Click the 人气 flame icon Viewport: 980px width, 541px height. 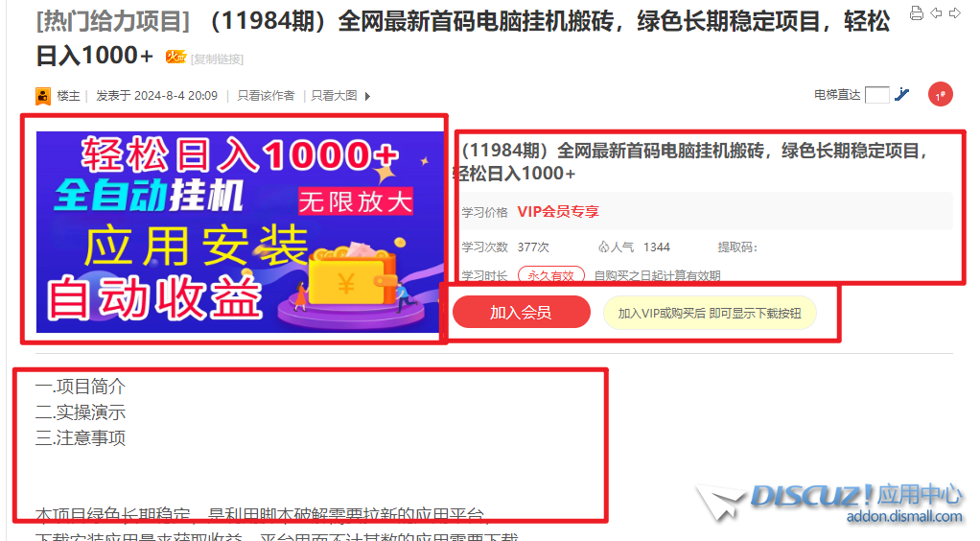603,247
